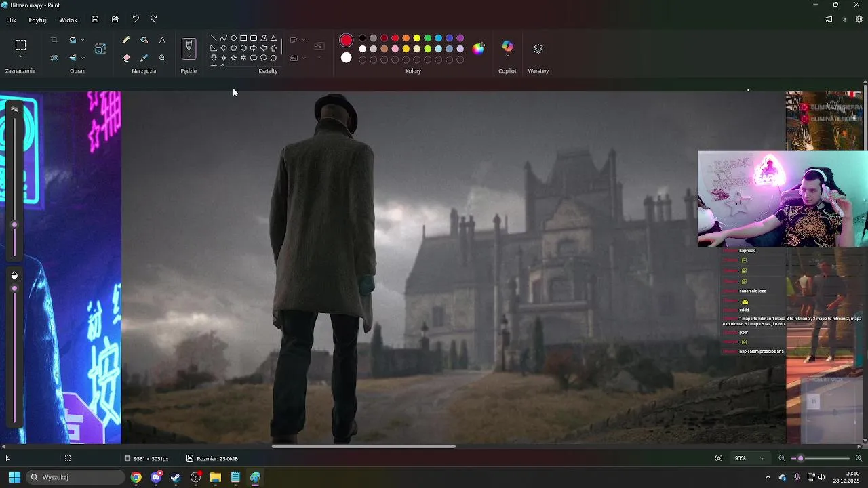Open the resize and skew image tool
The image size is (868, 488).
[x=100, y=49]
